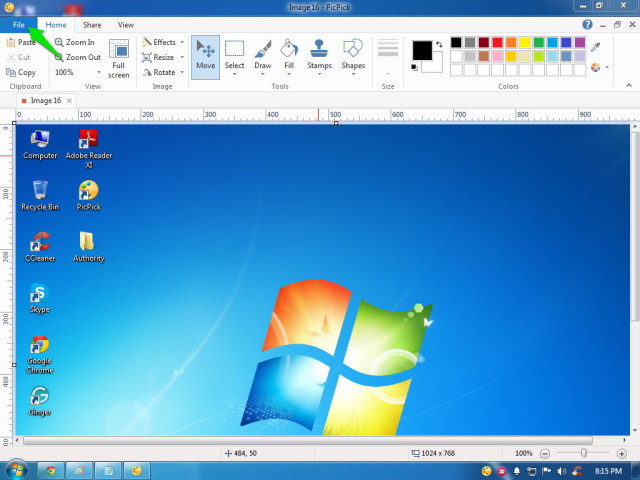Click the horizontal scrollbar
This screenshot has height=480, width=640.
coord(308,440)
